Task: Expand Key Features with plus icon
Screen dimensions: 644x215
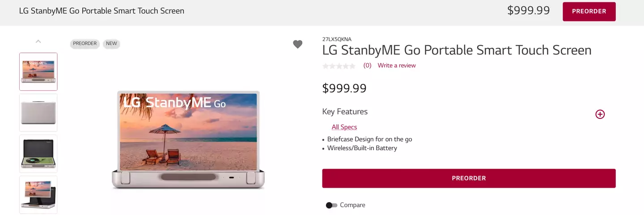Action: (600, 114)
